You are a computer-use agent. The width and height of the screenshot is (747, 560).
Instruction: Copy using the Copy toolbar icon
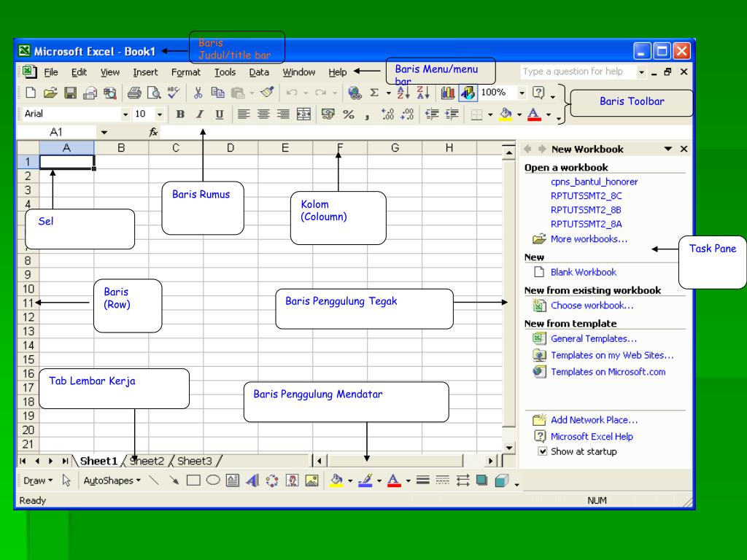(x=217, y=93)
